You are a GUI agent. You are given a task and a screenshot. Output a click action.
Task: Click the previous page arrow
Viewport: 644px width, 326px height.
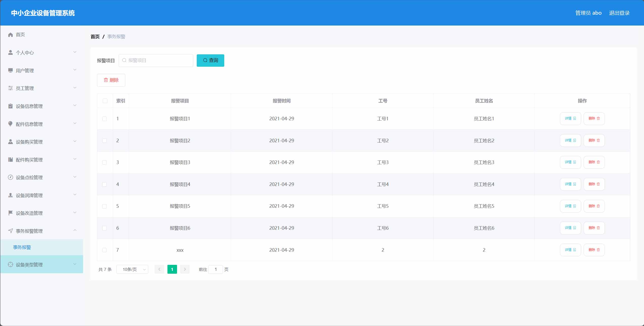coord(159,269)
